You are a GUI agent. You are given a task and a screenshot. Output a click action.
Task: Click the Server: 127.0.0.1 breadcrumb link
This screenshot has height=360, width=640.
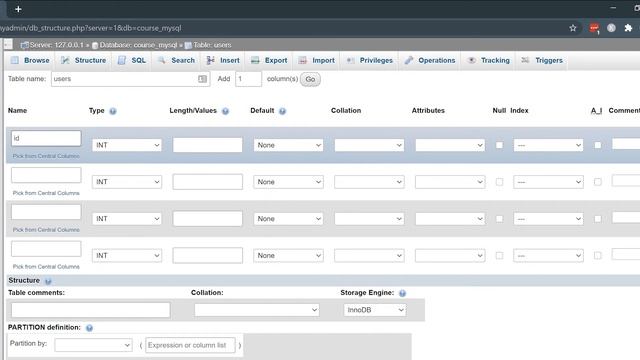point(56,45)
